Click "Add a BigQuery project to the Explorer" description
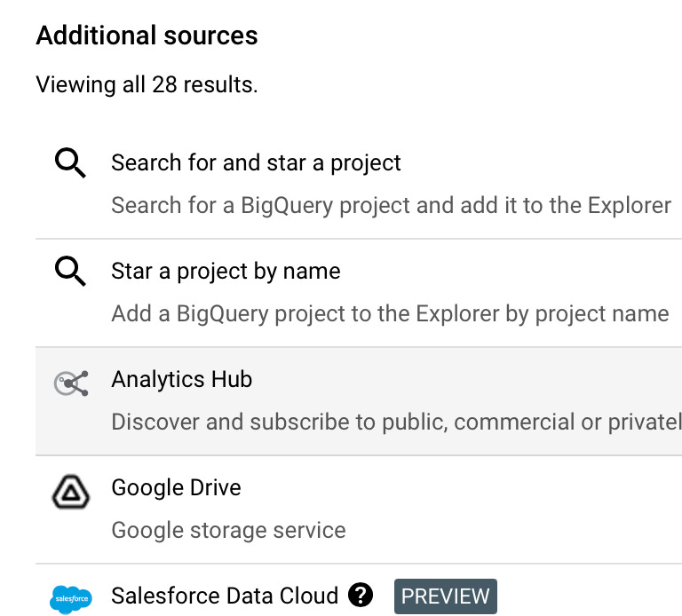 click(x=390, y=314)
